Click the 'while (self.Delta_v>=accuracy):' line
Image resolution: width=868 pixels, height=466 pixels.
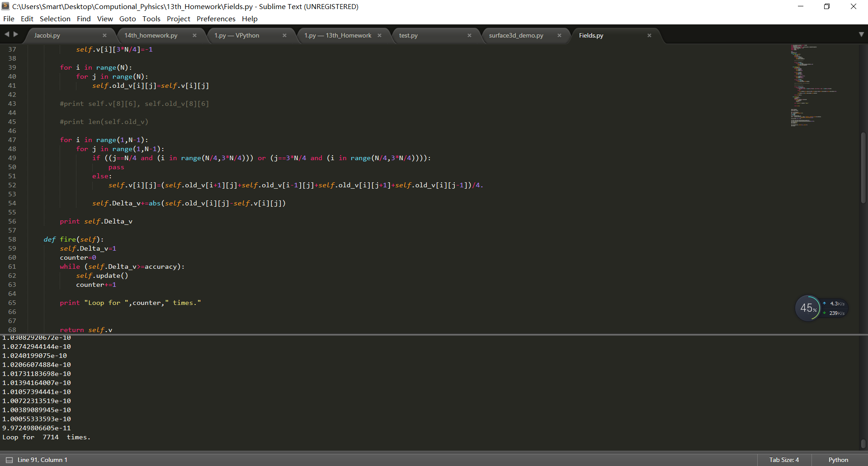click(x=122, y=266)
